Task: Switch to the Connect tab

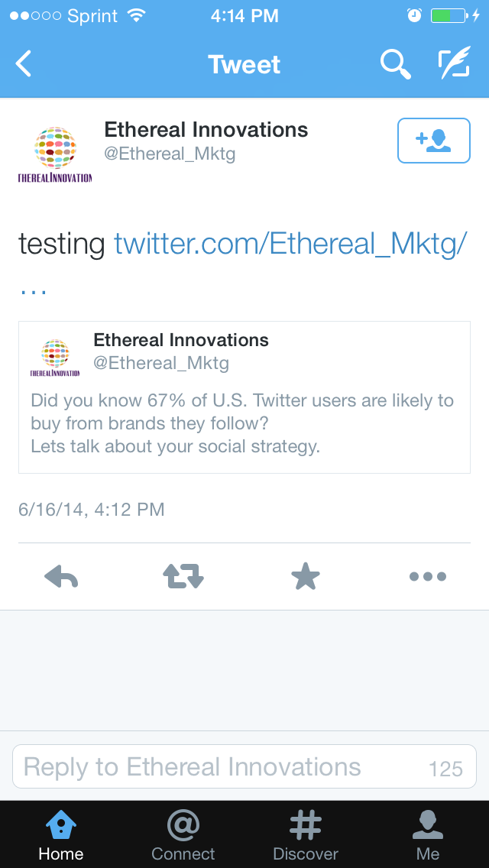Action: coord(183,834)
